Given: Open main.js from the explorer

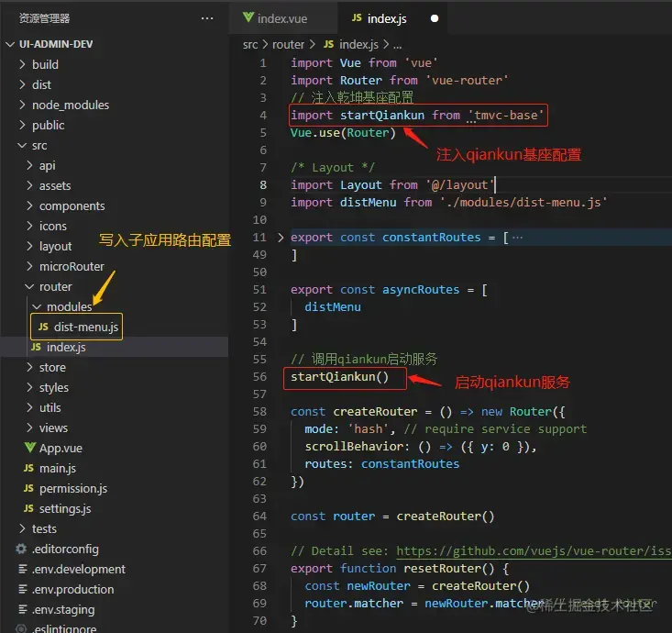Looking at the screenshot, I should [58, 468].
